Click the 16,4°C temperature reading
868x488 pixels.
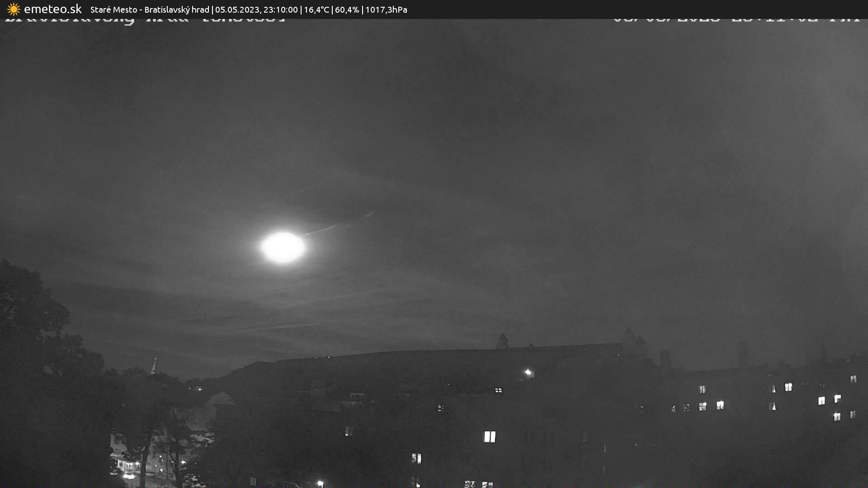pos(316,9)
